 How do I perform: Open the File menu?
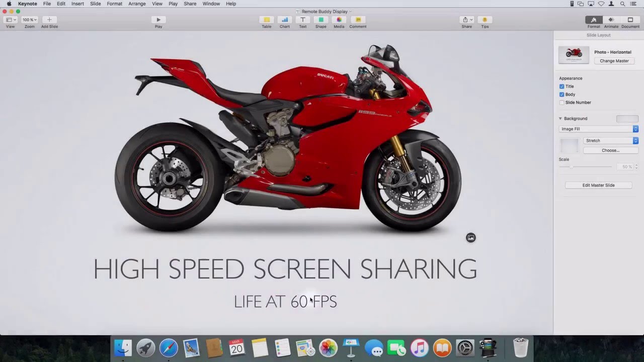coord(47,4)
